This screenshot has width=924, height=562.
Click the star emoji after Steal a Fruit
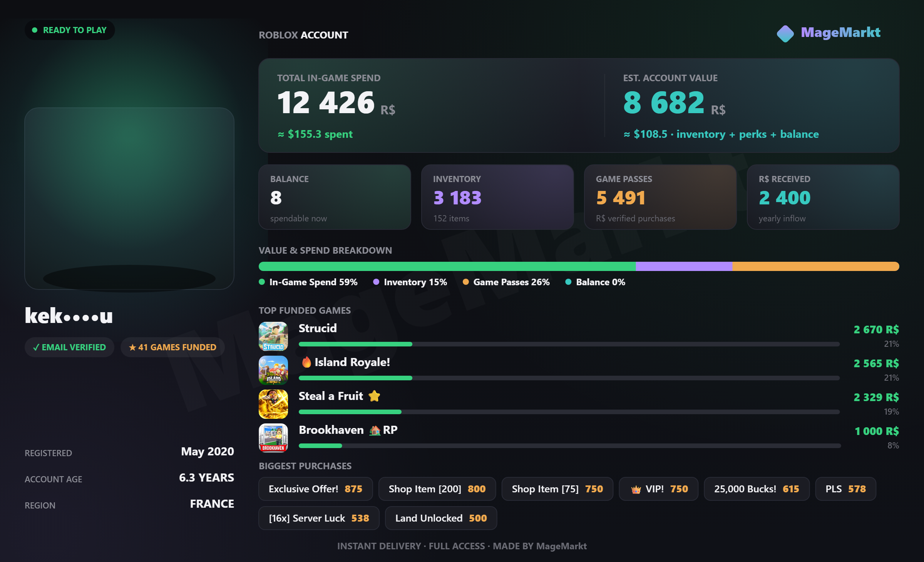click(x=374, y=396)
